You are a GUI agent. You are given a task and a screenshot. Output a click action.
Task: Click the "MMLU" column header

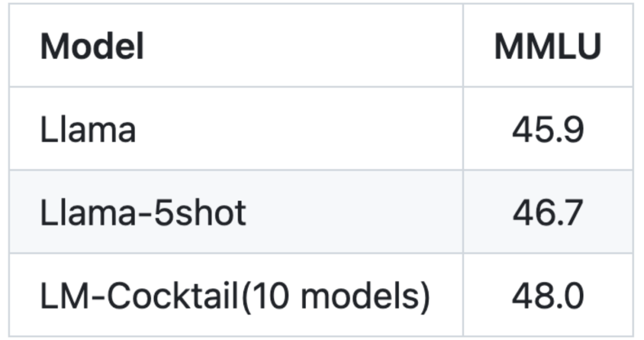[547, 47]
